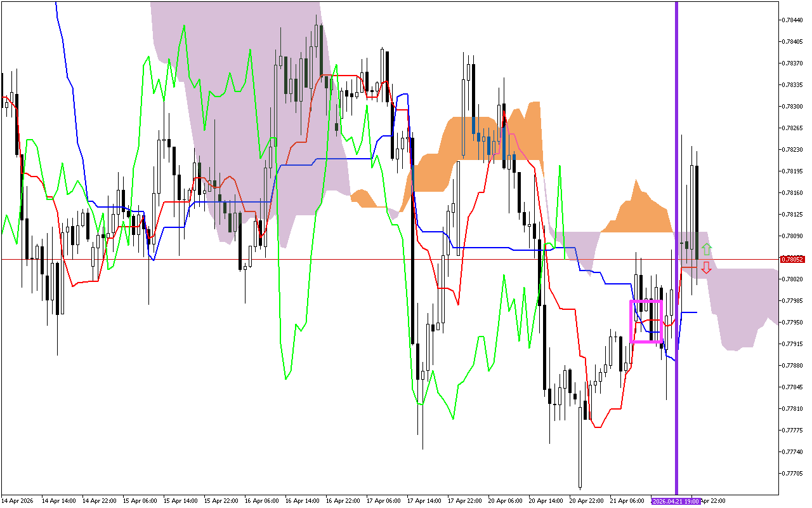Click the 17 Apr 14:00 time label
This screenshot has width=812, height=508.
point(423,501)
